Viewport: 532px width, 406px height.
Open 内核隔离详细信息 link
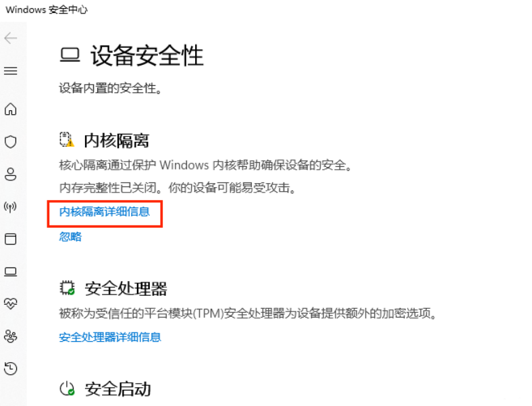pyautogui.click(x=105, y=212)
